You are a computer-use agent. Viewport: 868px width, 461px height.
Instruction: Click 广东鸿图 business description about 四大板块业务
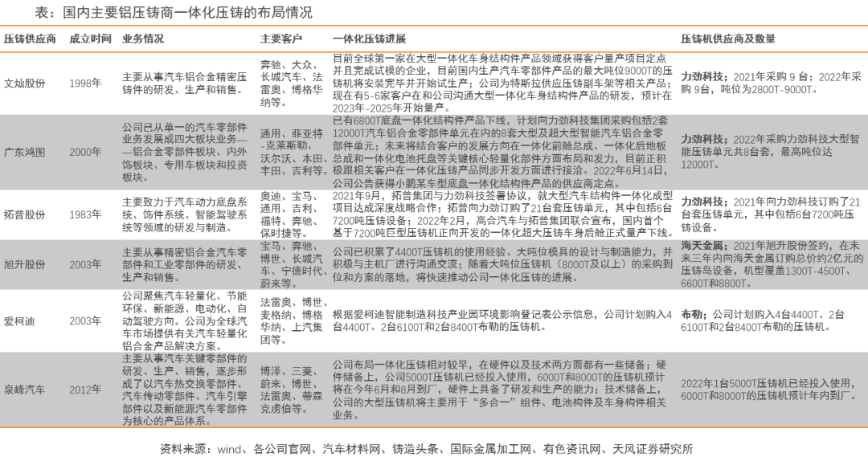click(184, 152)
